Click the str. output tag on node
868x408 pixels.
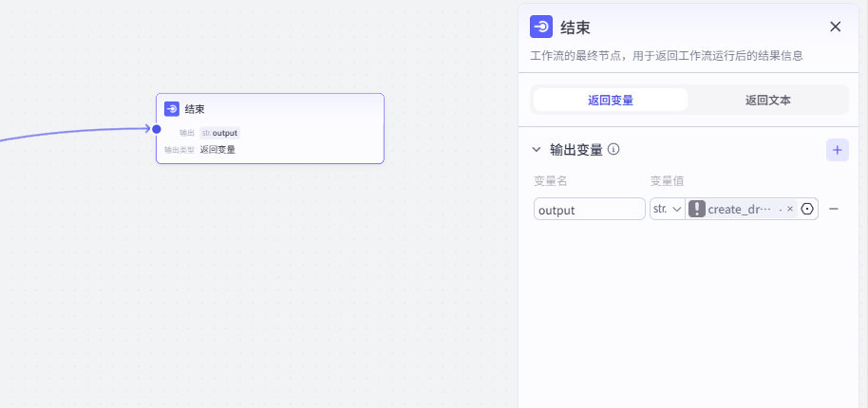pos(220,133)
